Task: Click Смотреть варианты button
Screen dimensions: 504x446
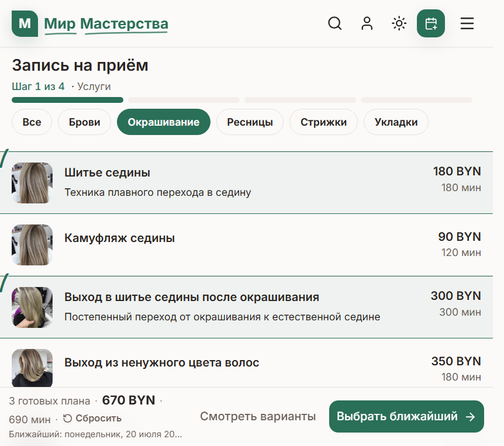Action: coord(258,416)
